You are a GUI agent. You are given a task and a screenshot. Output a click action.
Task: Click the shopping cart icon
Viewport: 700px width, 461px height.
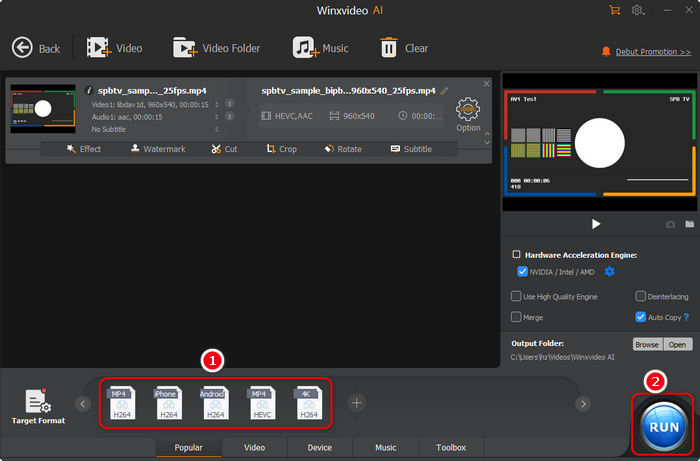click(x=615, y=11)
